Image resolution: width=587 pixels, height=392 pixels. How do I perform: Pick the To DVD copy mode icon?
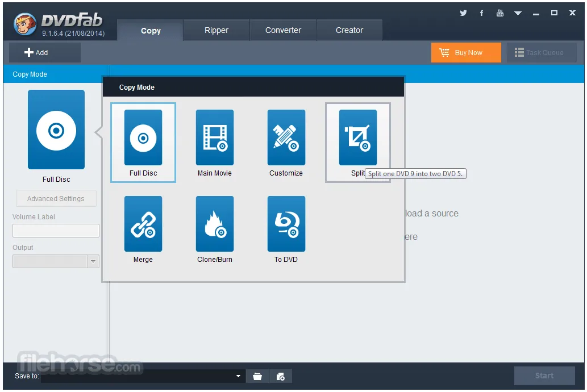286,223
